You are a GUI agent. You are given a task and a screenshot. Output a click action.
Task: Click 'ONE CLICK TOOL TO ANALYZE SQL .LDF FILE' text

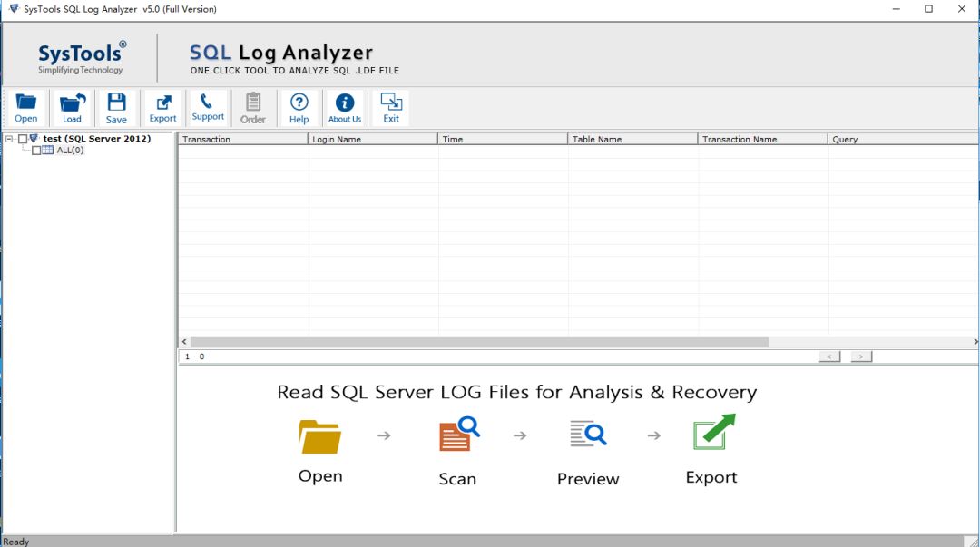[x=294, y=71]
